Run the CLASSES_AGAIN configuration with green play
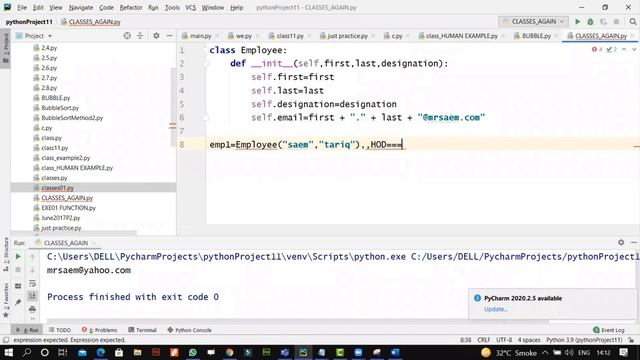Viewport: 640px width, 360px height. [578, 22]
